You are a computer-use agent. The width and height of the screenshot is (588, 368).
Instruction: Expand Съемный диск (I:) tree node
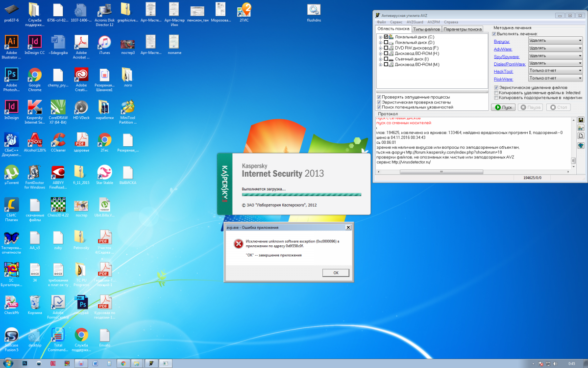pos(380,59)
